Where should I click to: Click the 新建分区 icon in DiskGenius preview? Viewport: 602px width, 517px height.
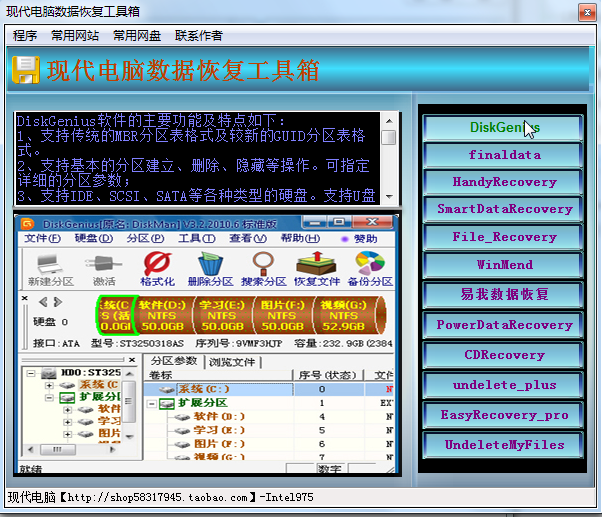click(x=50, y=270)
